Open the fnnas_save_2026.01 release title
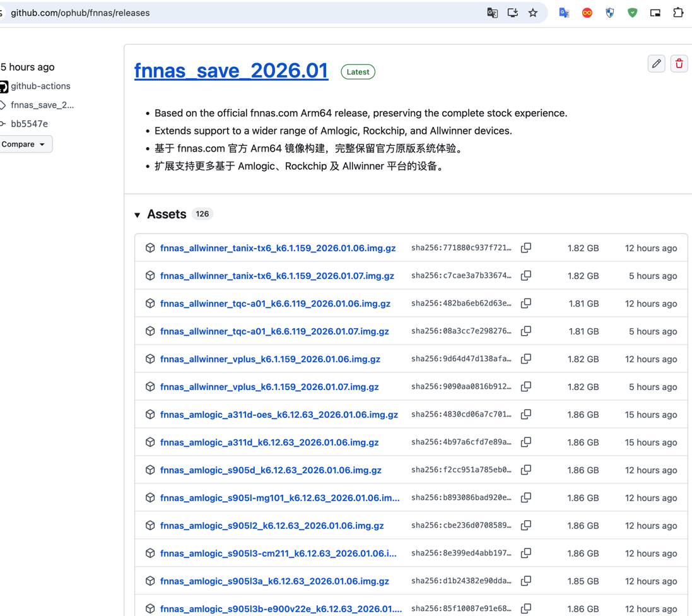 pos(231,71)
